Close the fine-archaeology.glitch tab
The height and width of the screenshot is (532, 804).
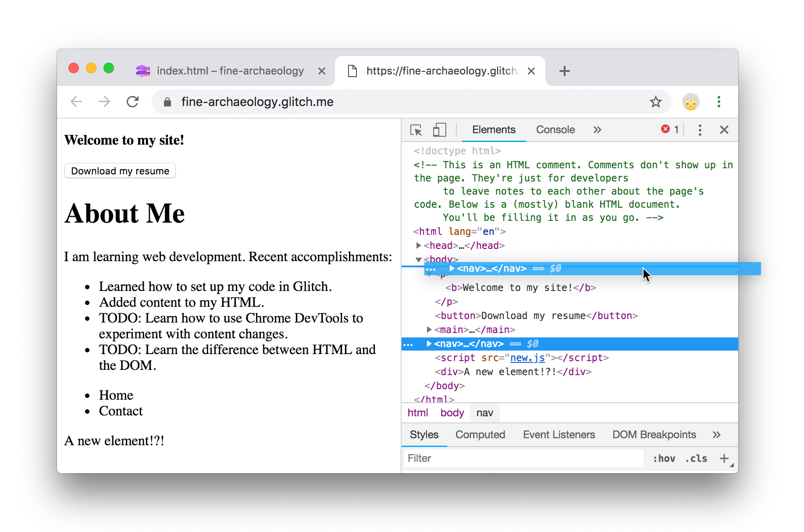531,71
